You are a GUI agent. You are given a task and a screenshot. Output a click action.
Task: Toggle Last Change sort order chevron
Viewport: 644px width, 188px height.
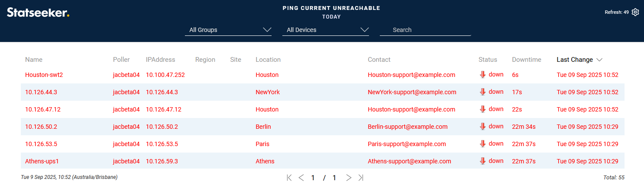click(599, 60)
